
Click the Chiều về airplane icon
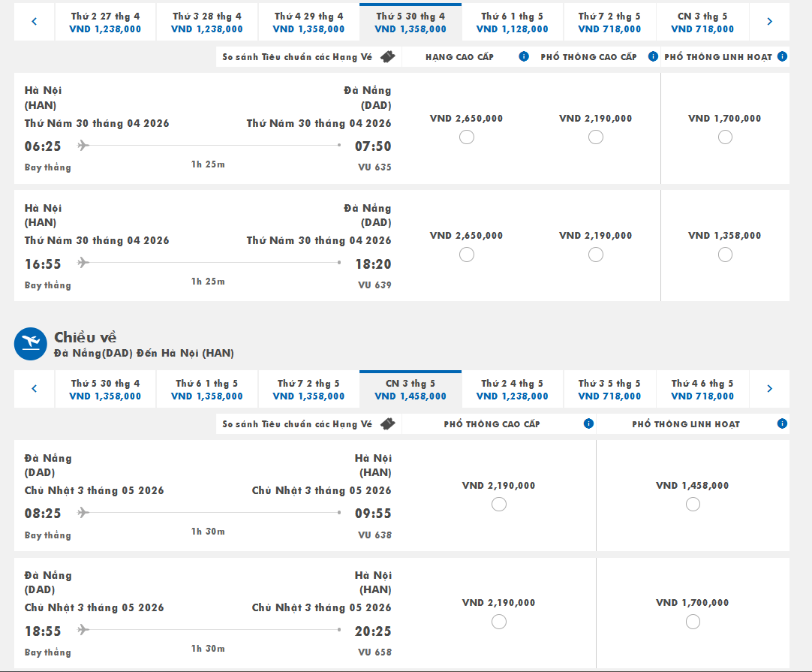pos(31,344)
